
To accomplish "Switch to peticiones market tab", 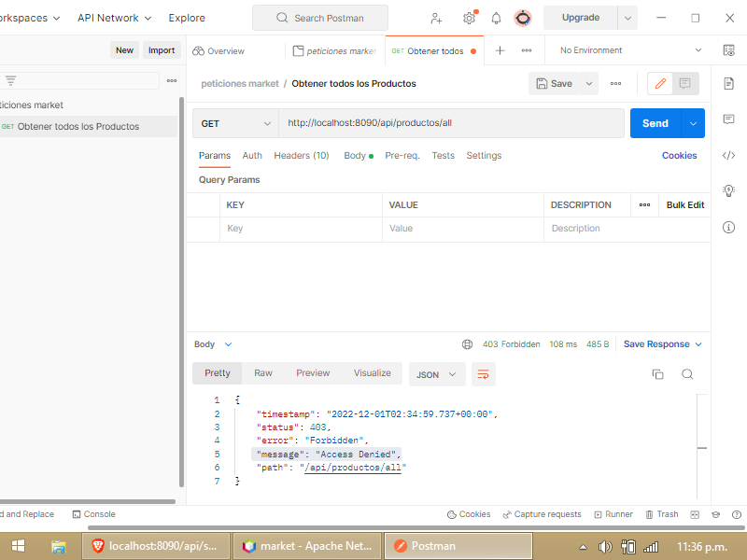I will point(334,51).
